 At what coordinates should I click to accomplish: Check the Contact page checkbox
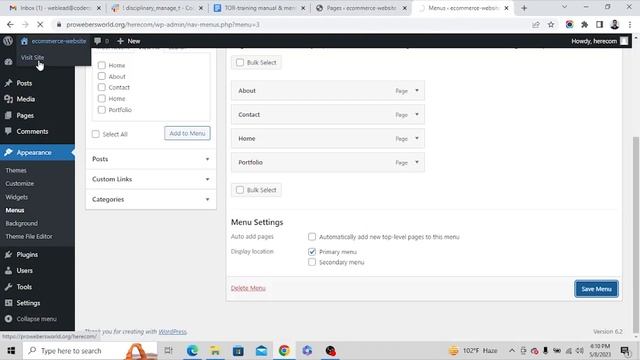(102, 87)
